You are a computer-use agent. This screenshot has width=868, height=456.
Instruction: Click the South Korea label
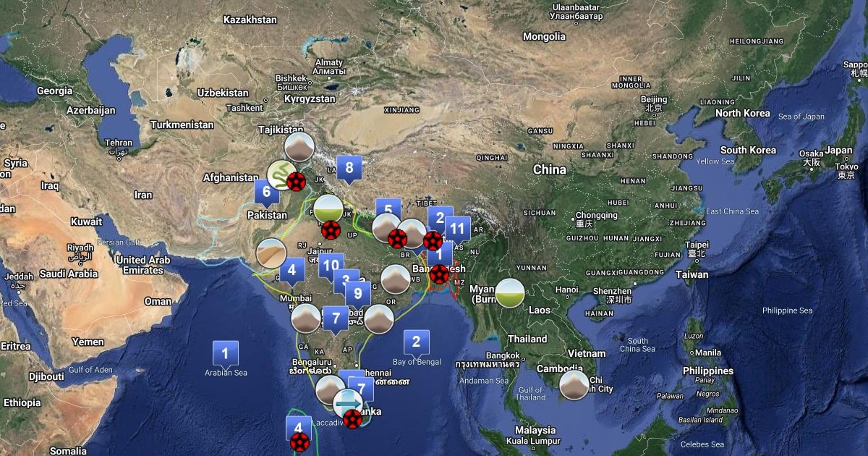tap(748, 150)
